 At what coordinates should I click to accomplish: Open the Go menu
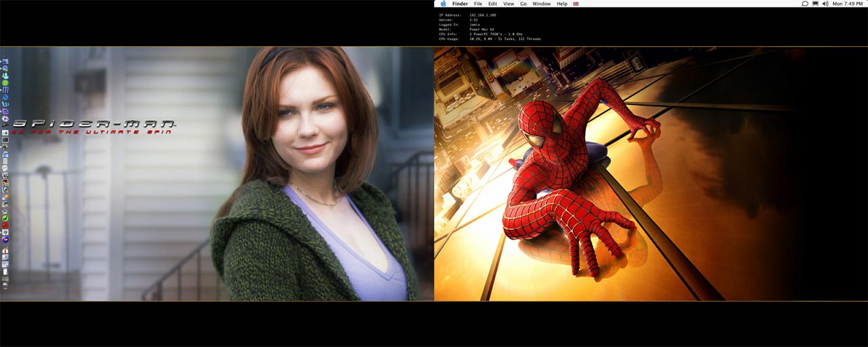[x=524, y=3]
